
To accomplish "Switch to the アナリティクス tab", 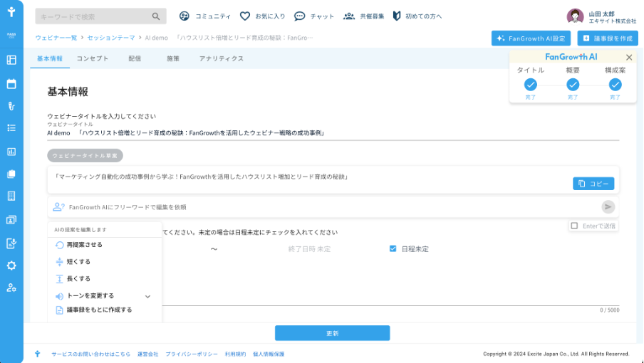I will (222, 58).
